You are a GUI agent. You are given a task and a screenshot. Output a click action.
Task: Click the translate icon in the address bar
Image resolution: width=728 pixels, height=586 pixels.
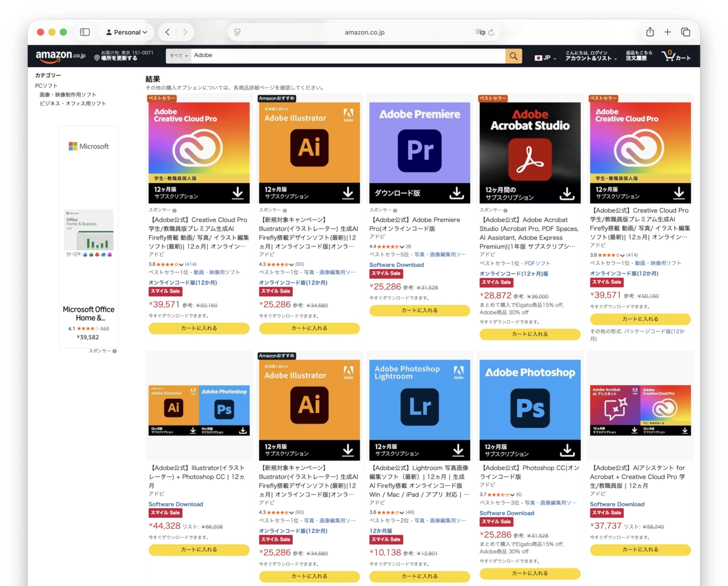pyautogui.click(x=480, y=32)
